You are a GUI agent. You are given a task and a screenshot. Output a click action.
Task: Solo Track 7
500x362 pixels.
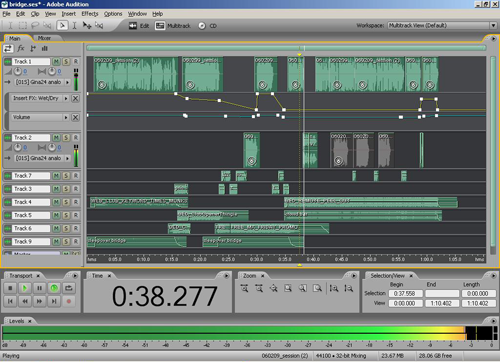tap(66, 176)
